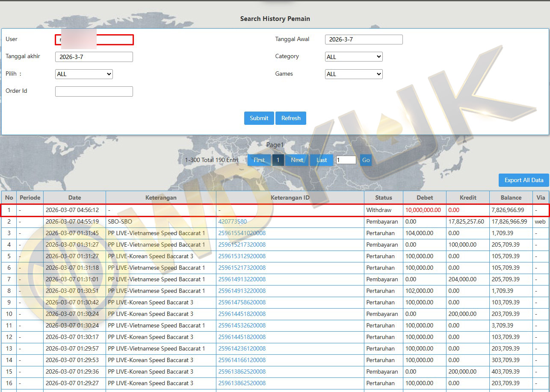This screenshot has height=392, width=550.
Task: Open the Pilih dropdown
Action: (x=84, y=74)
